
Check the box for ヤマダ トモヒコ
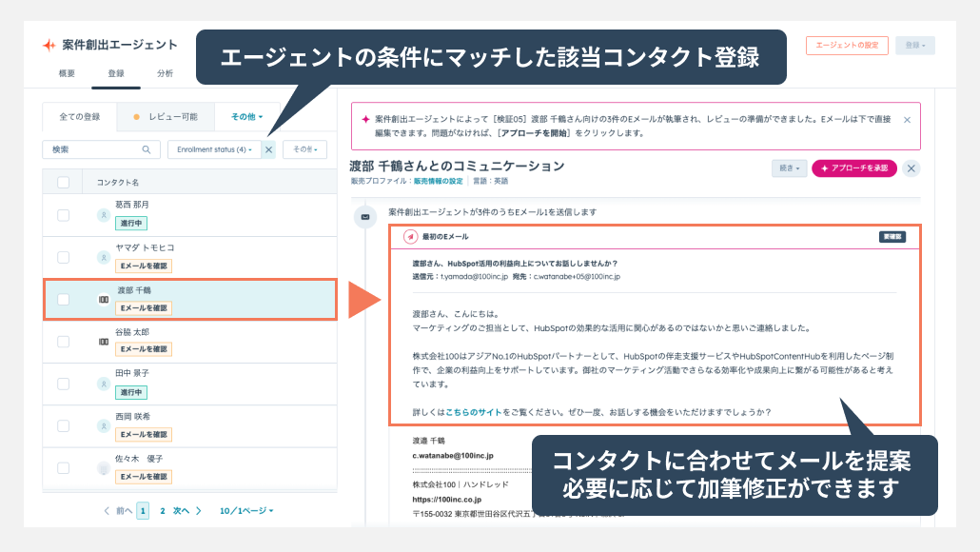64,257
